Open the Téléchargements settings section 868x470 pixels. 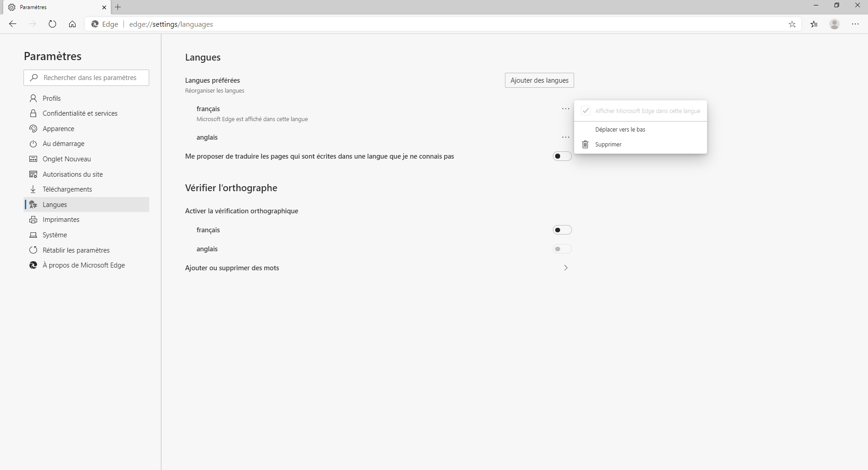67,189
